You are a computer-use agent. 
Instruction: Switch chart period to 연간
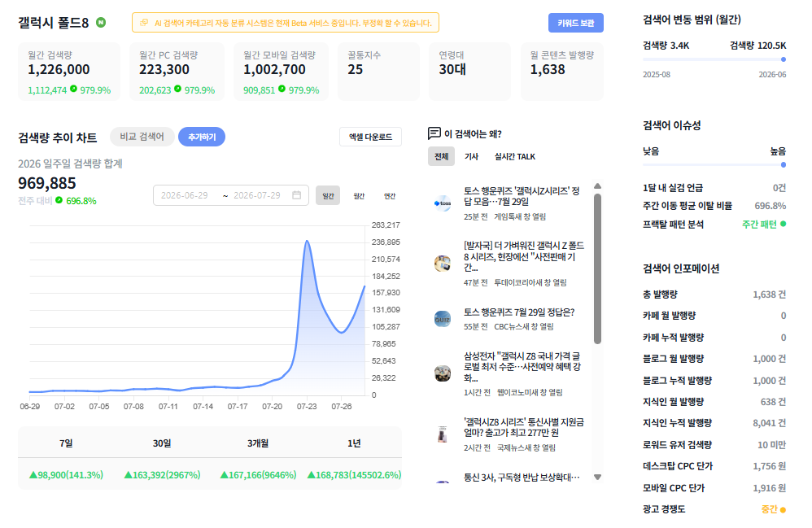pyautogui.click(x=390, y=196)
